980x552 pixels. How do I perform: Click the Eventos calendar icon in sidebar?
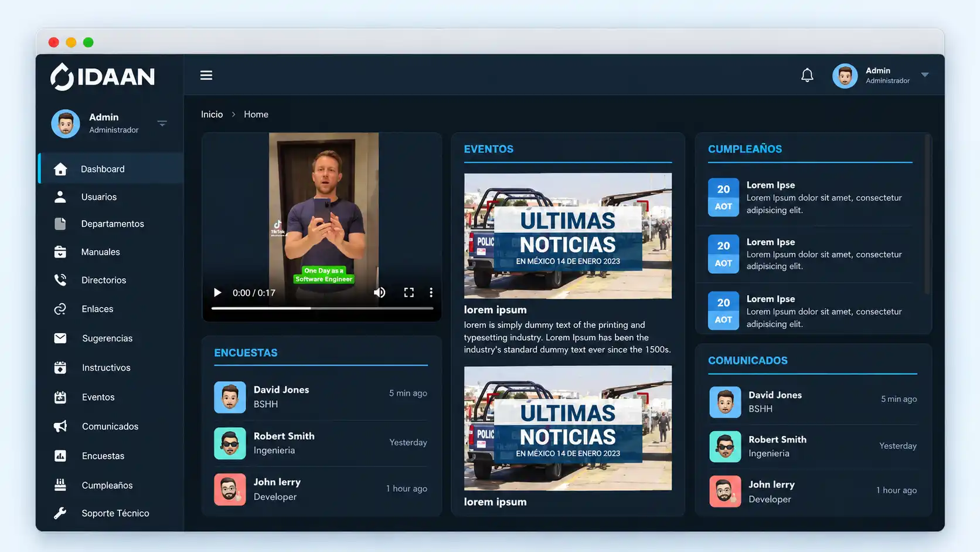[x=60, y=397]
